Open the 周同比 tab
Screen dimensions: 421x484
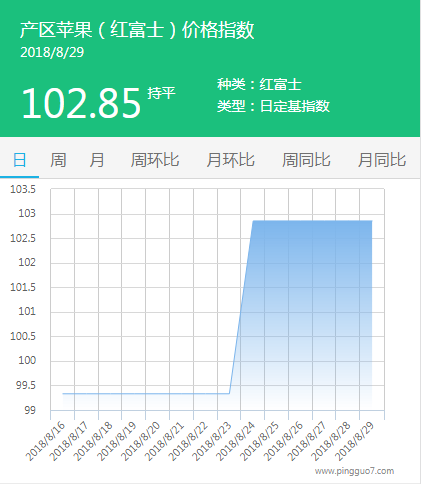click(x=306, y=160)
